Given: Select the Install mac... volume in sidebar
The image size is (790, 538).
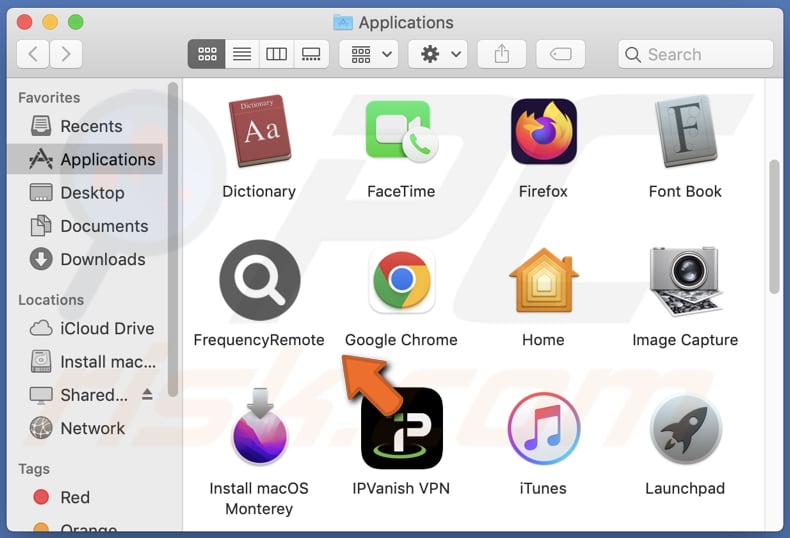Looking at the screenshot, I should pos(85,362).
